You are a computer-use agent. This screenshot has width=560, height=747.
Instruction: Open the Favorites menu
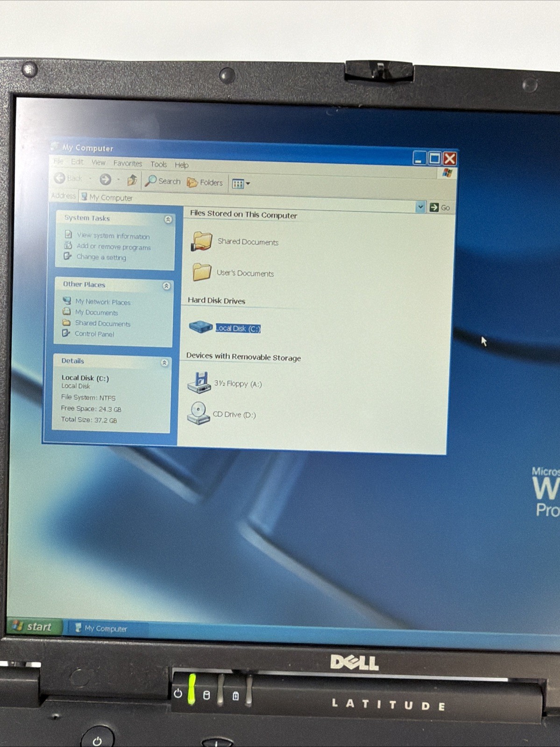point(128,164)
